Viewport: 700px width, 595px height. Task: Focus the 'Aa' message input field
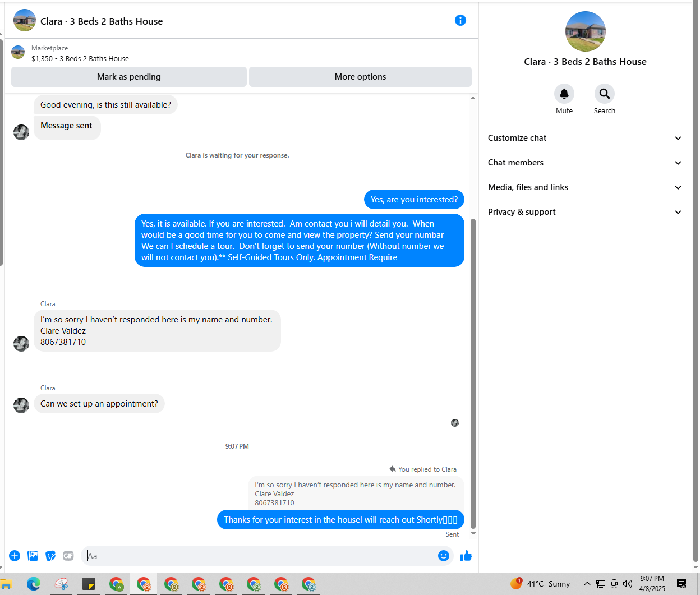261,556
